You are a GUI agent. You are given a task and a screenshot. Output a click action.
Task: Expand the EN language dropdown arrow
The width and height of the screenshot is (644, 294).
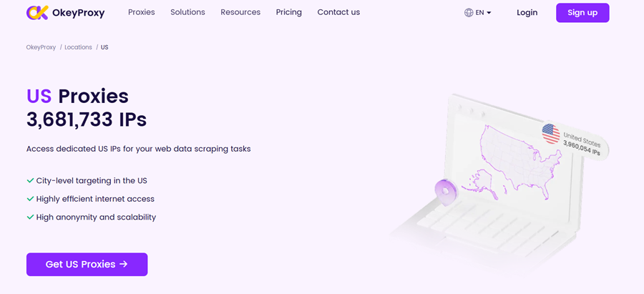(x=489, y=13)
